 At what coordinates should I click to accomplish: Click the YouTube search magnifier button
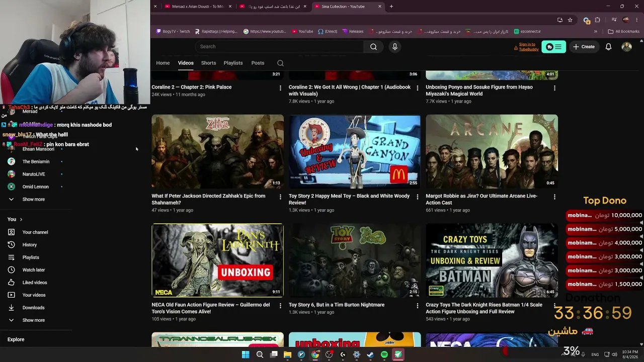(x=373, y=47)
